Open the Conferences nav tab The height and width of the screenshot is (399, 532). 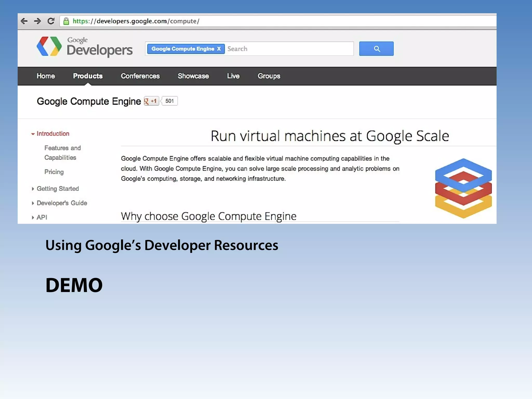tap(140, 76)
